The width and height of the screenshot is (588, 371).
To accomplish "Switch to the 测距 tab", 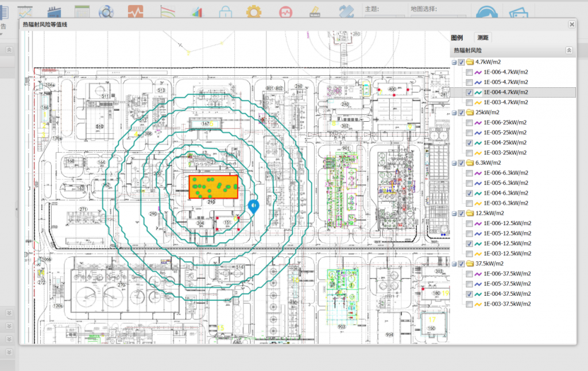I will point(483,37).
